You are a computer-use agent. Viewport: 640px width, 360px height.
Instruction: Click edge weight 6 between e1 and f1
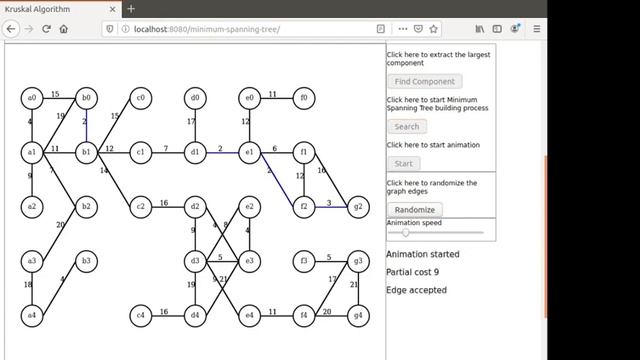click(275, 149)
